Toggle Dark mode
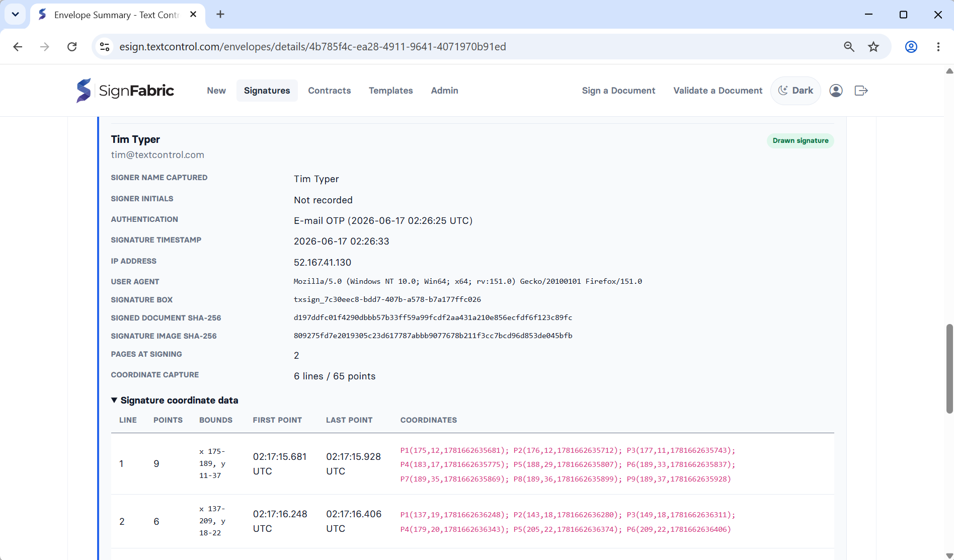This screenshot has height=560, width=954. [x=796, y=91]
